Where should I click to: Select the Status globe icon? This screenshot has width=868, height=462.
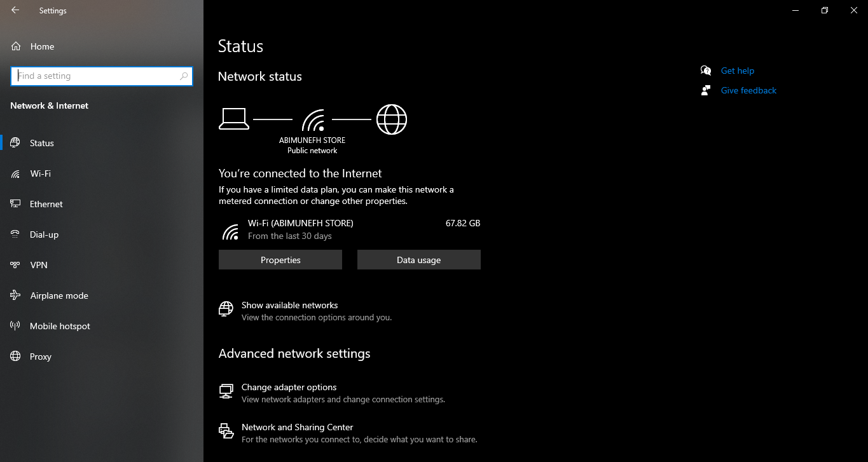15,143
